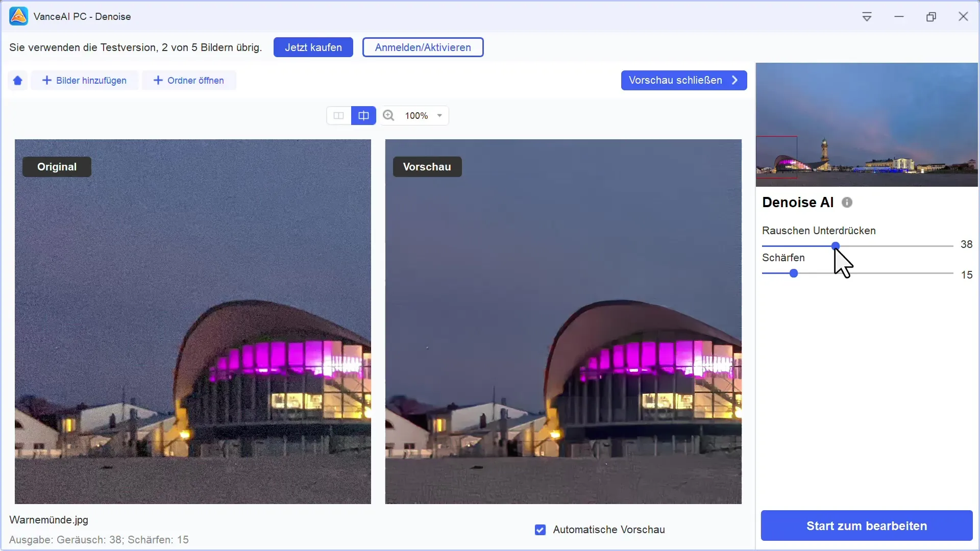This screenshot has height=551, width=980.
Task: Click the navigator thumbnail of the skyline
Action: tap(867, 124)
